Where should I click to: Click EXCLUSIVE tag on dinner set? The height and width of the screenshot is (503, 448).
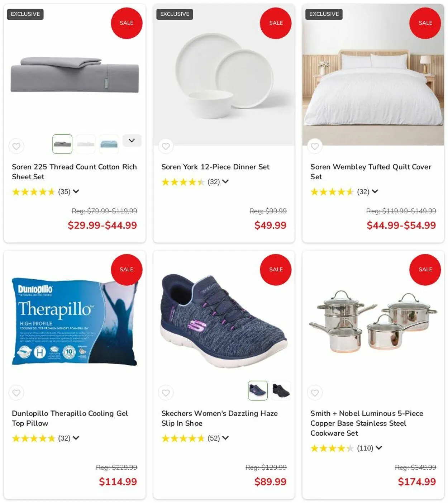175,14
